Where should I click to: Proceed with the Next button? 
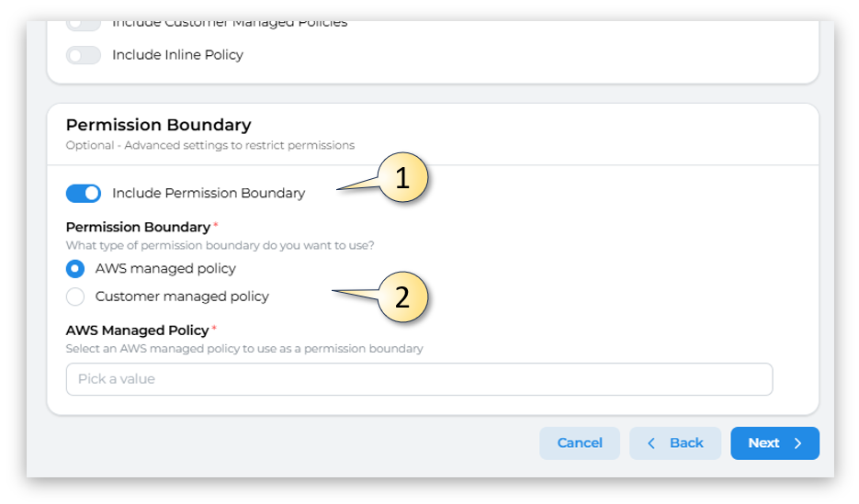pos(774,443)
